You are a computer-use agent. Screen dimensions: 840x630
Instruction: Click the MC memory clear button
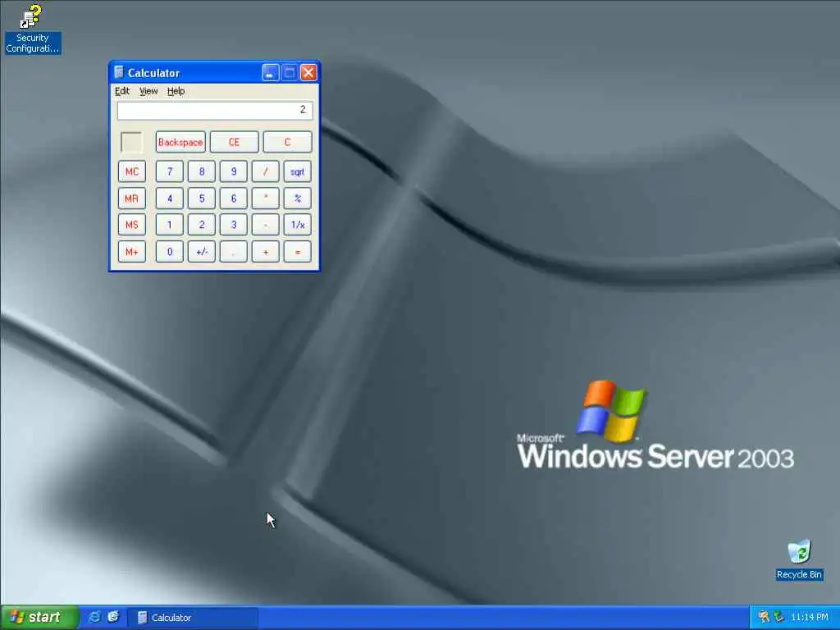click(x=132, y=171)
